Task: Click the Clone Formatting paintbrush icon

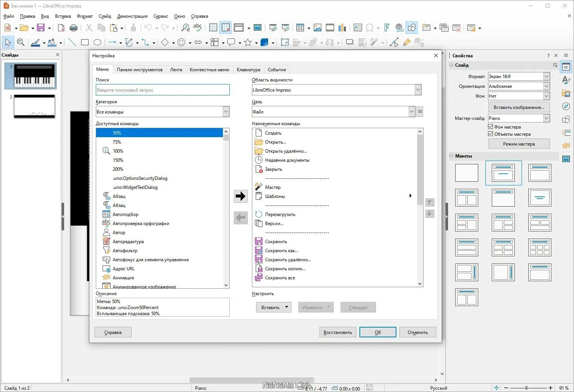Action: [133, 28]
